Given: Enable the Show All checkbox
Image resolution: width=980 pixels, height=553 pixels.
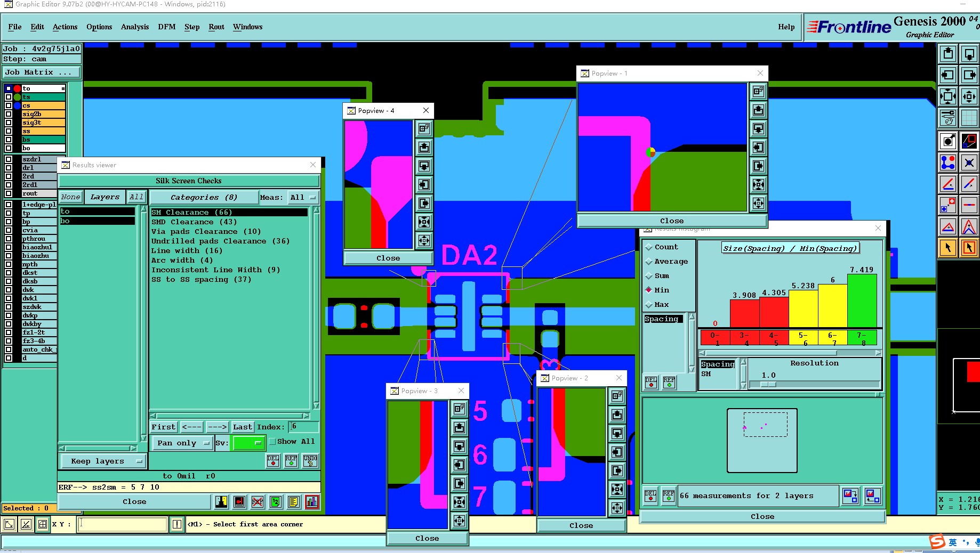Looking at the screenshot, I should click(x=272, y=442).
